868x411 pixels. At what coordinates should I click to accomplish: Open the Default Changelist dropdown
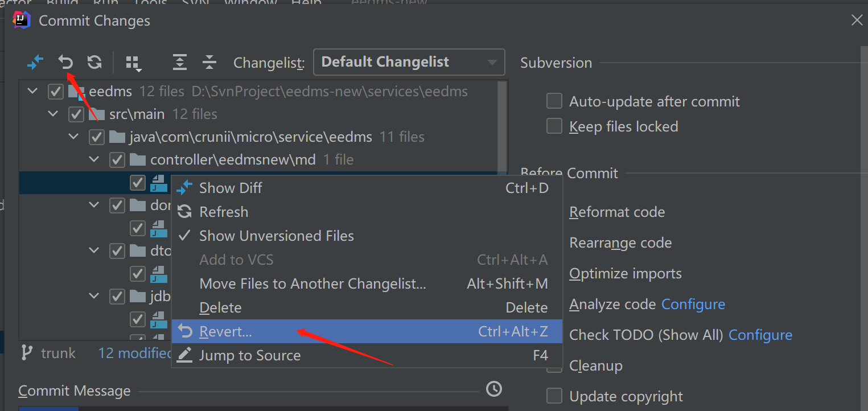coord(409,62)
